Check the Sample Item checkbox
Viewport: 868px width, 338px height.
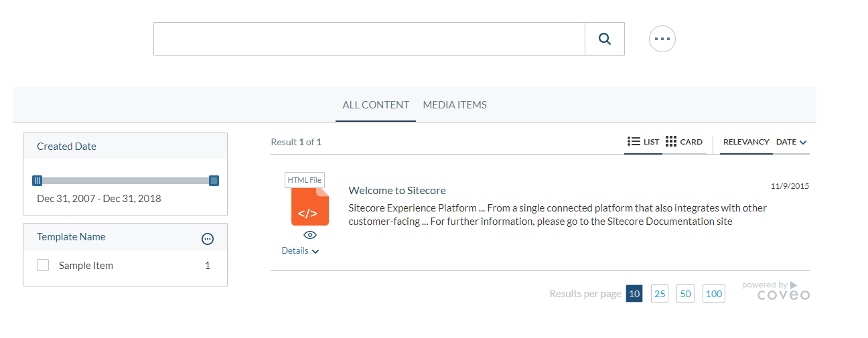43,266
